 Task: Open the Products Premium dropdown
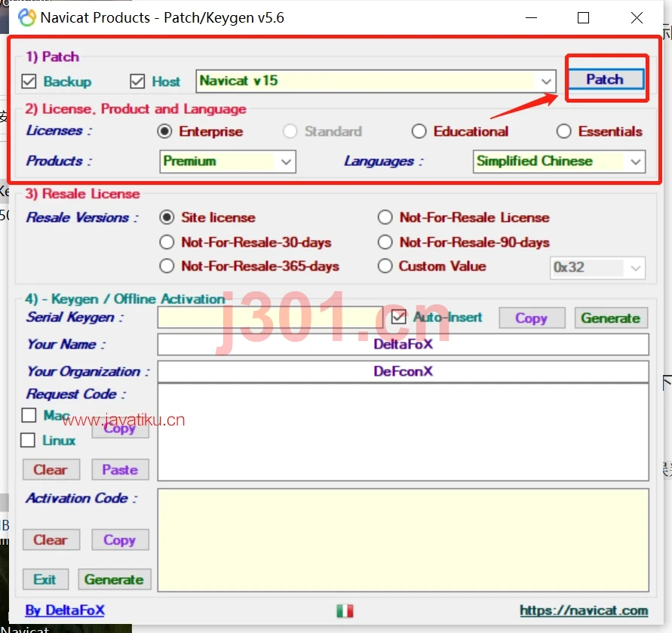point(228,161)
